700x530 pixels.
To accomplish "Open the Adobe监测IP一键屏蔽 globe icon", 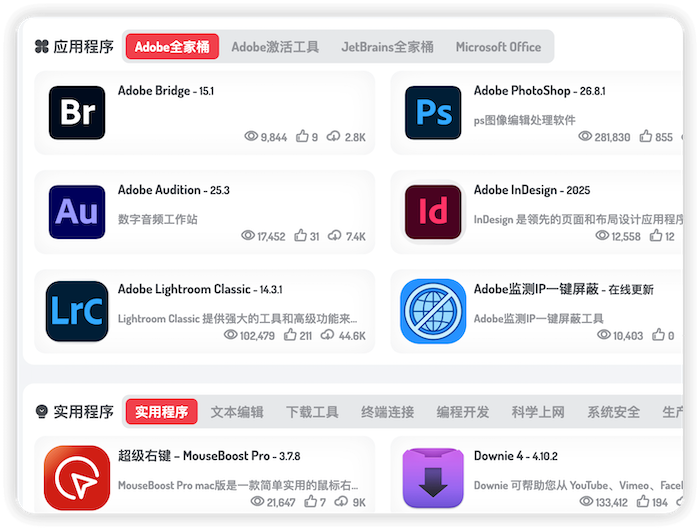I will pyautogui.click(x=433, y=311).
